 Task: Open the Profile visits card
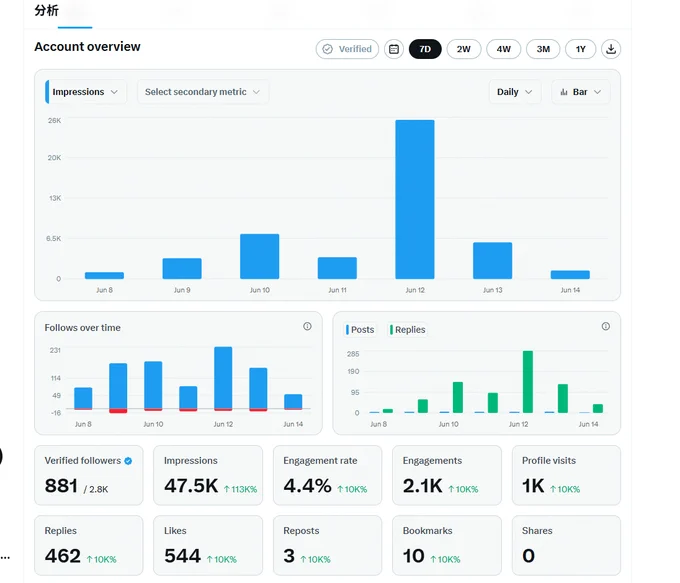click(566, 475)
